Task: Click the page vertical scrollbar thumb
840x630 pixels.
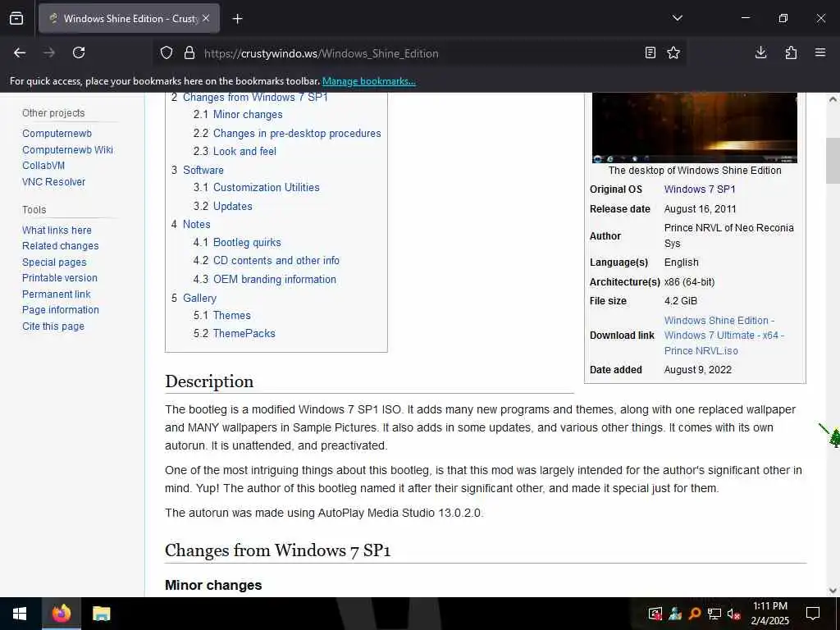Action: (x=833, y=161)
